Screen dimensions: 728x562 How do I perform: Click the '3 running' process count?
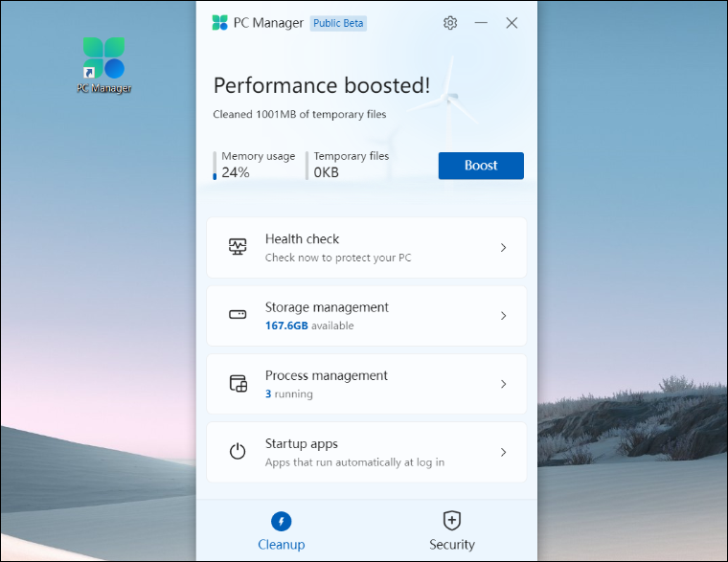pyautogui.click(x=288, y=394)
